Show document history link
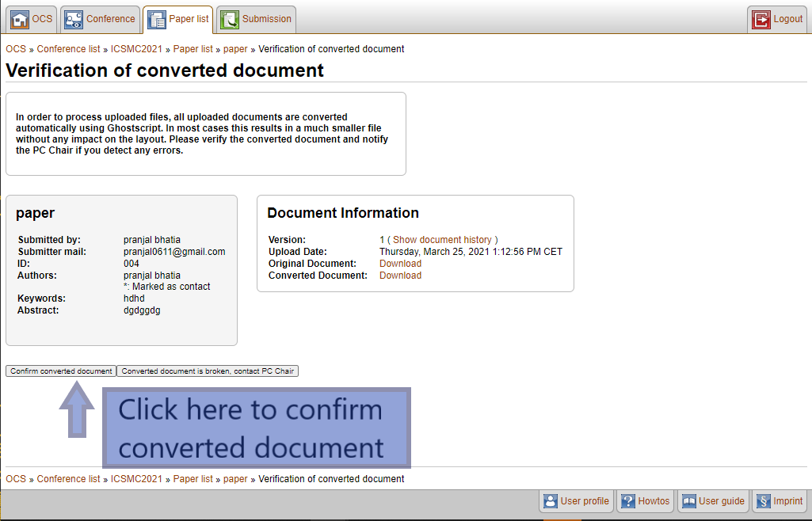This screenshot has height=521, width=812. pyautogui.click(x=444, y=240)
